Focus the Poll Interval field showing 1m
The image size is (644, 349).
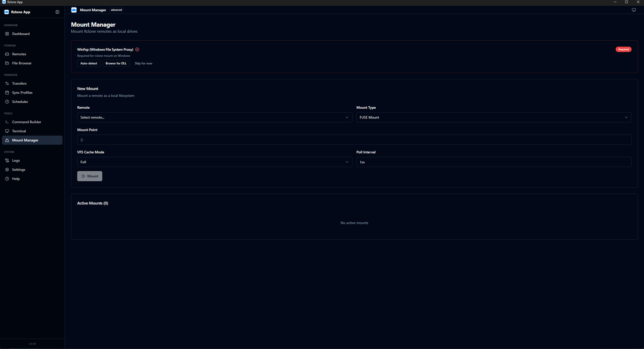(494, 162)
